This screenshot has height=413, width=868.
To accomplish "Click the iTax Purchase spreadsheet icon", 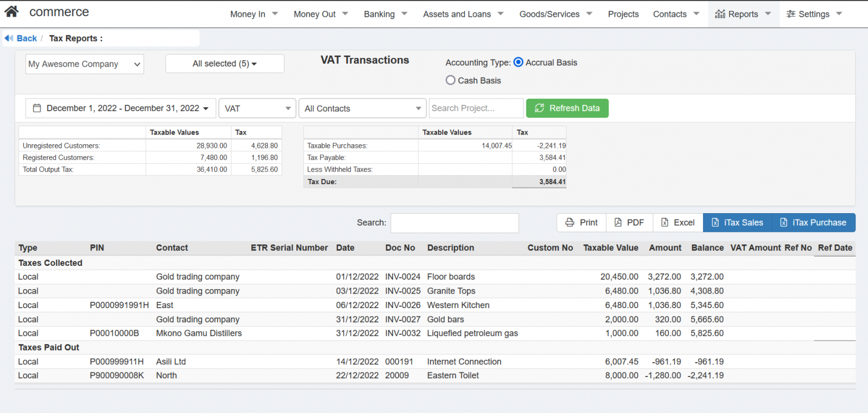I will click(x=784, y=222).
